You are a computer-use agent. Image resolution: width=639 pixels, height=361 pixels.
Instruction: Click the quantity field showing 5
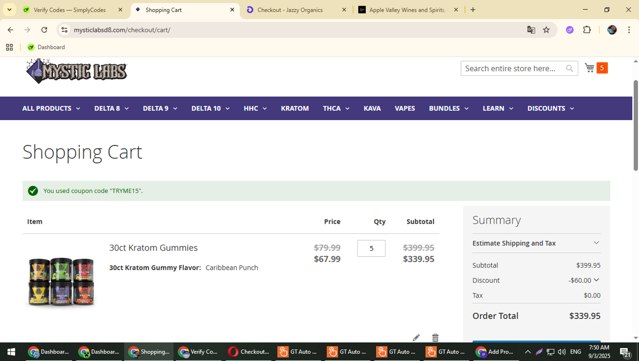pos(371,249)
